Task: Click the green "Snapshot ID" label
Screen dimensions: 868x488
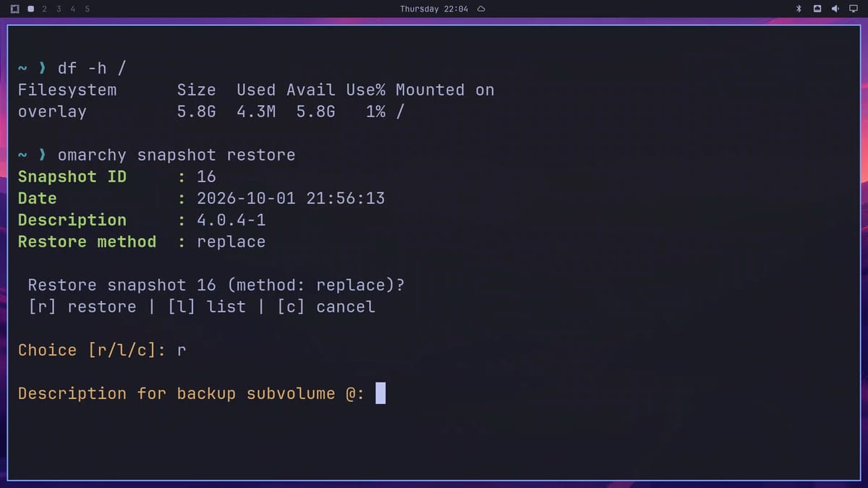Action: click(72, 176)
